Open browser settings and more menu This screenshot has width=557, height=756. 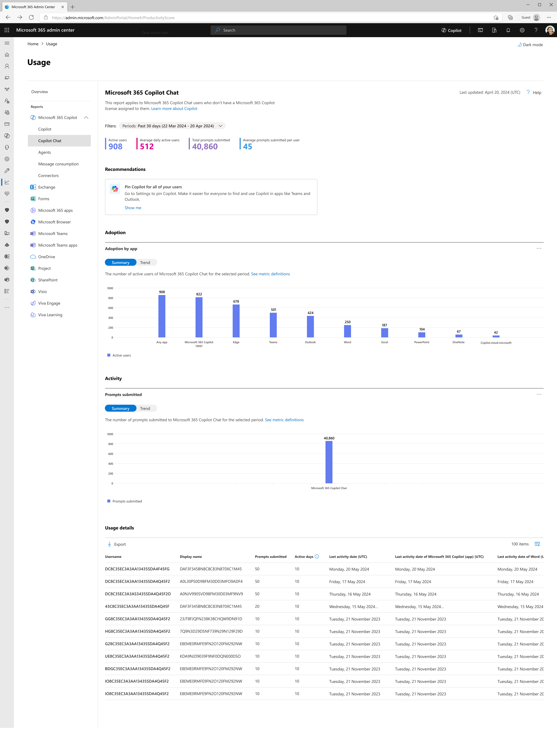549,18
